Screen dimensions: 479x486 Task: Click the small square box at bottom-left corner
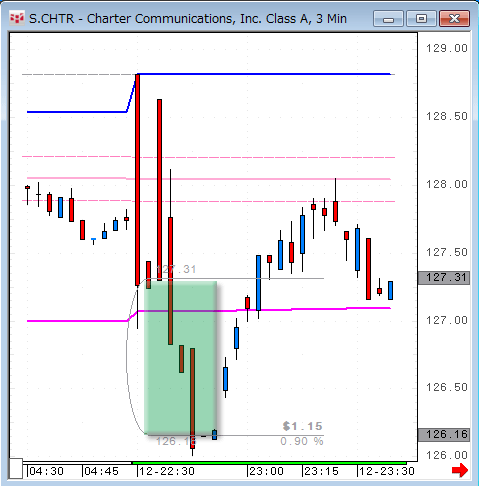[16, 469]
